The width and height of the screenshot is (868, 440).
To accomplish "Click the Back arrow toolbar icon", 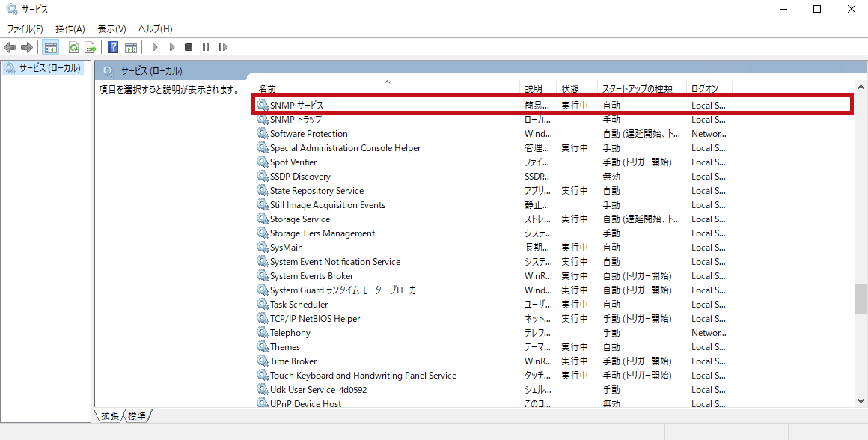I will click(10, 48).
